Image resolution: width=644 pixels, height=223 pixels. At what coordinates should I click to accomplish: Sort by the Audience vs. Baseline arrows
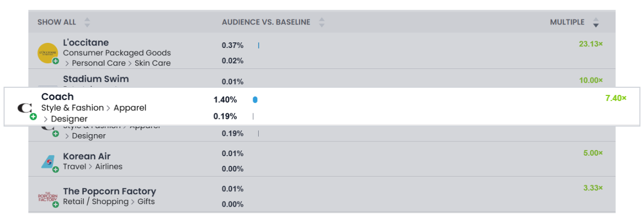click(321, 22)
